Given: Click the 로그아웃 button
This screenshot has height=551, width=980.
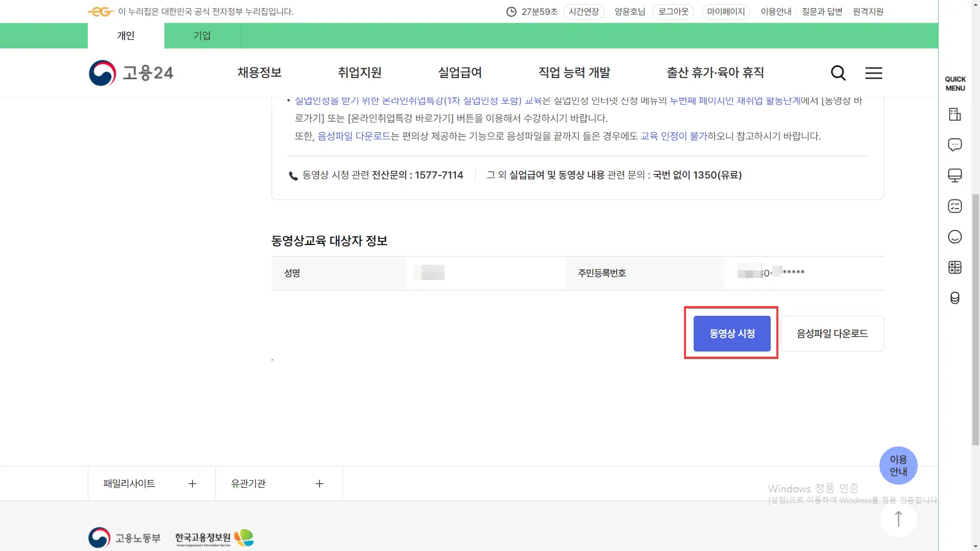Looking at the screenshot, I should [673, 12].
